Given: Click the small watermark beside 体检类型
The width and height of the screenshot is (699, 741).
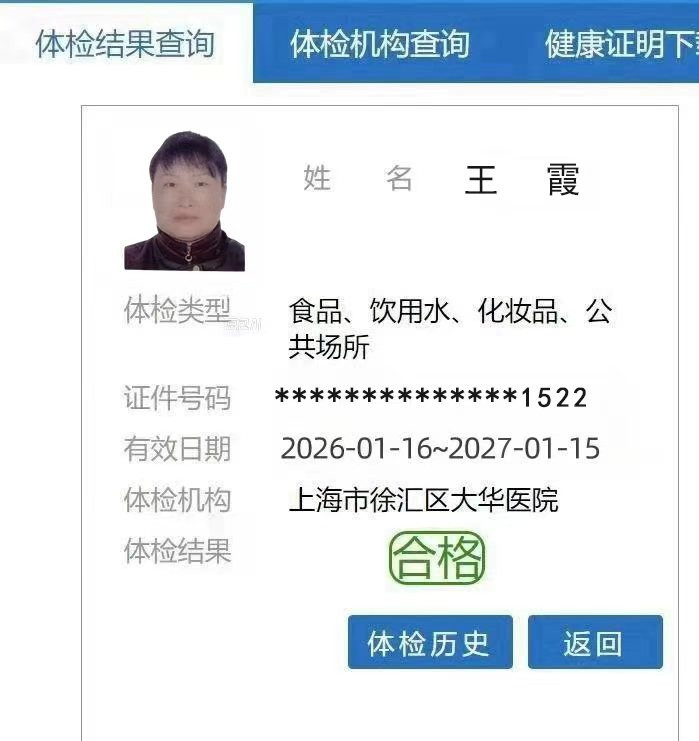Looking at the screenshot, I should pos(245,325).
